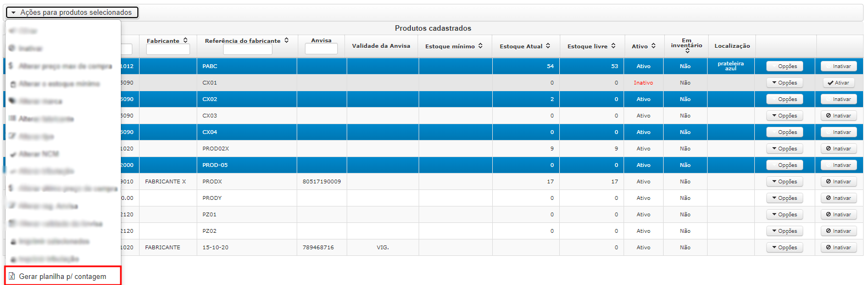Click Ativar for row CX01
This screenshot has height=285, width=868.
click(839, 82)
